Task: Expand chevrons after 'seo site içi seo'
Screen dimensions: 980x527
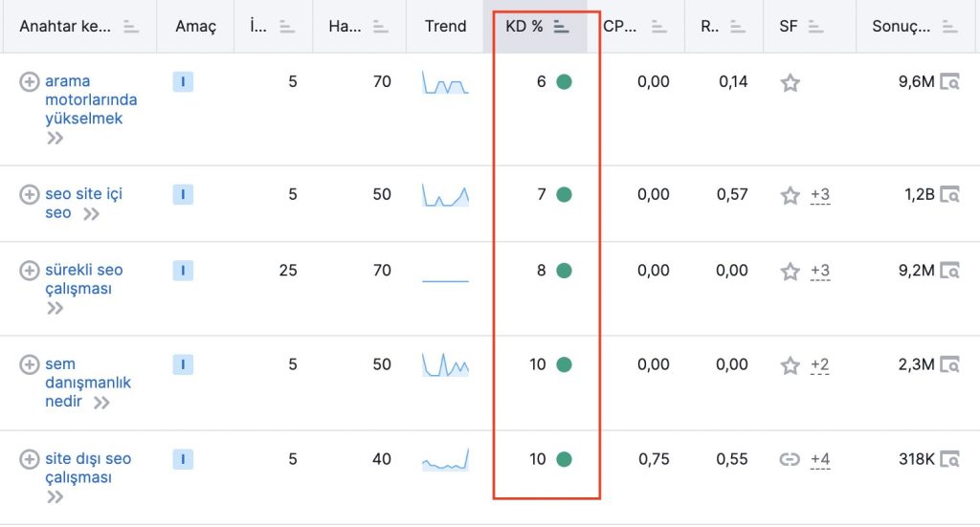Action: (91, 214)
